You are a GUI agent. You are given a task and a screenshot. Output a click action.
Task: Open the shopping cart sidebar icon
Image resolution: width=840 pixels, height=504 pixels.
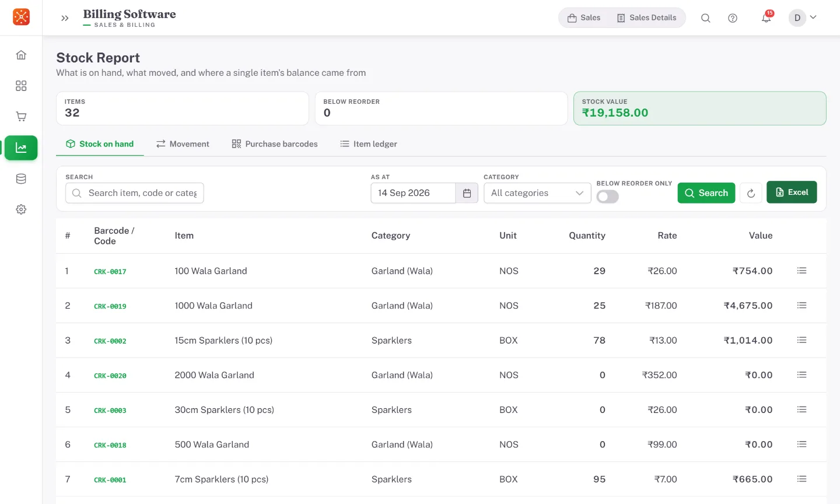21,117
